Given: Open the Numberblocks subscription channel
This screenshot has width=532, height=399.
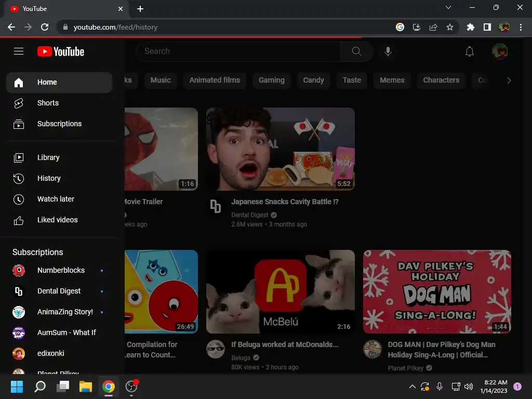Looking at the screenshot, I should [x=59, y=270].
